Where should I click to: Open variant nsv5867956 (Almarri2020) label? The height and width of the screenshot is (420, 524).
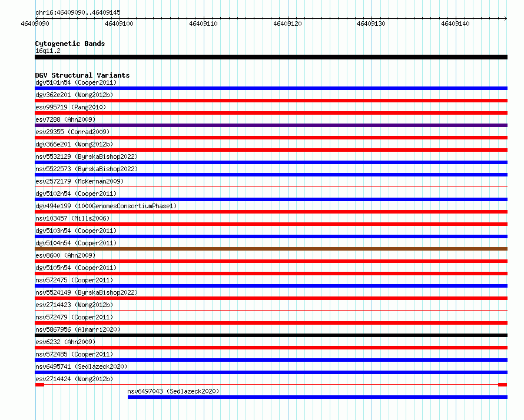point(78,329)
